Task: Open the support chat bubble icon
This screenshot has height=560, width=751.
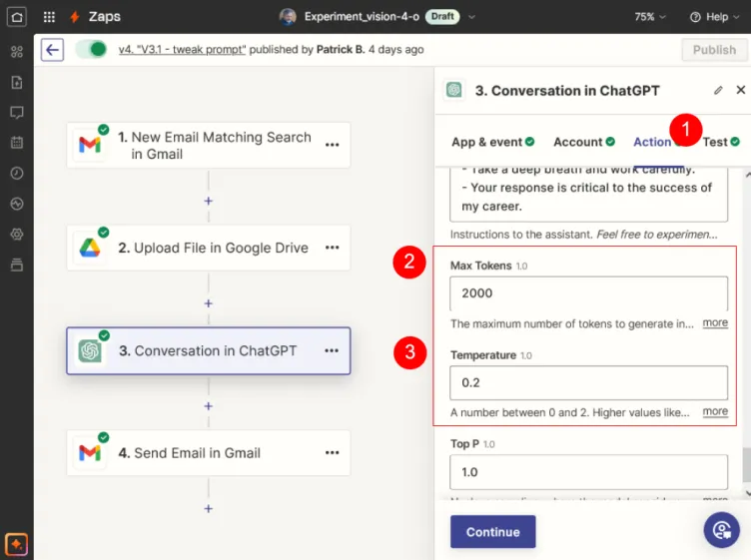Action: (x=722, y=530)
